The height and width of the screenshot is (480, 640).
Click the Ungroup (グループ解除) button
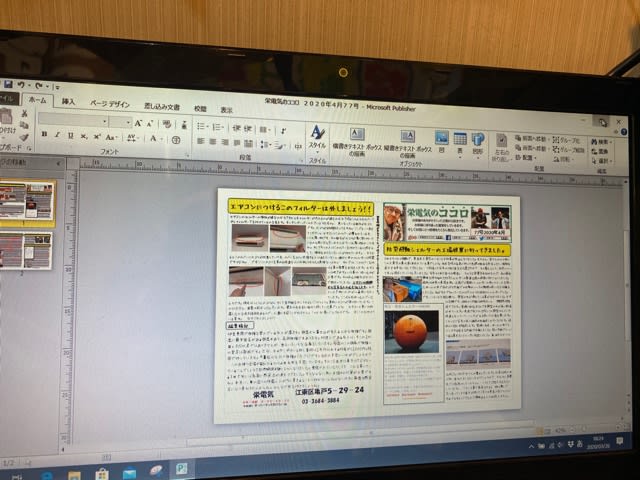click(569, 149)
